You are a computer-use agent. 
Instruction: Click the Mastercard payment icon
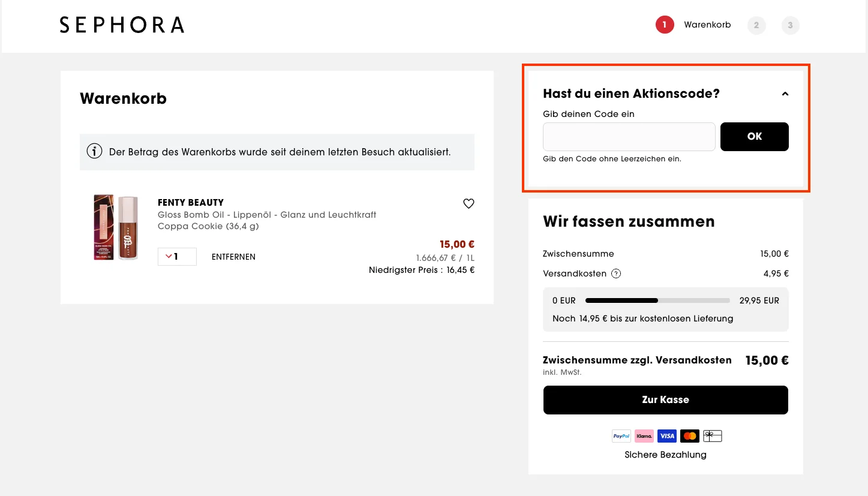coord(690,436)
